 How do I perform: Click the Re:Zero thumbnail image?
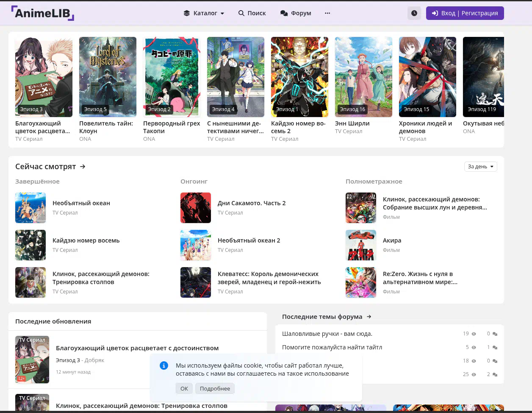coord(361,282)
